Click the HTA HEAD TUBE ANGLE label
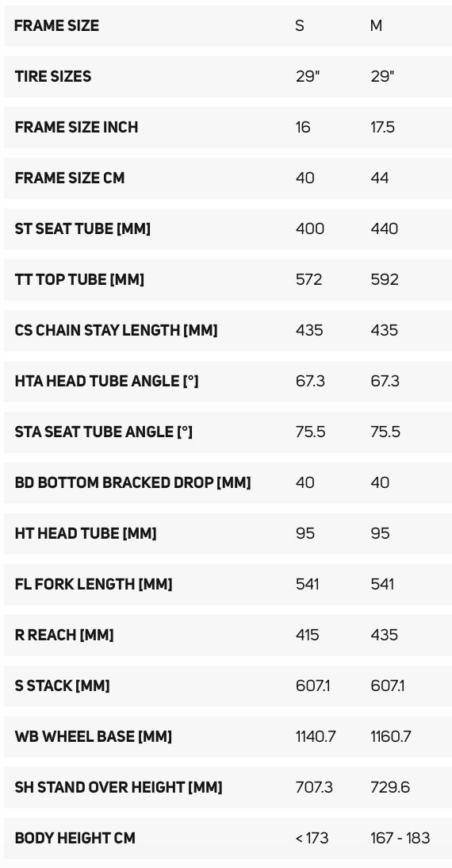 pyautogui.click(x=106, y=382)
